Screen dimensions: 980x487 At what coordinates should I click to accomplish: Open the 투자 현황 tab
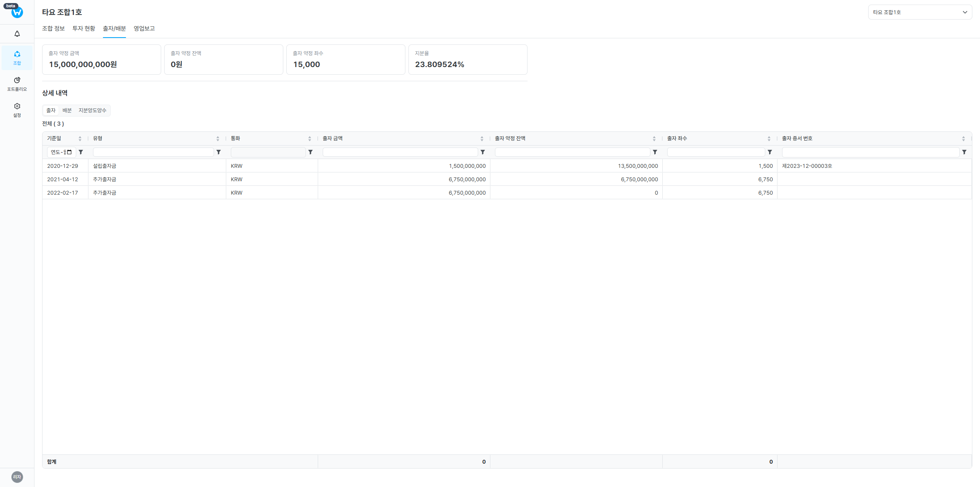point(83,28)
